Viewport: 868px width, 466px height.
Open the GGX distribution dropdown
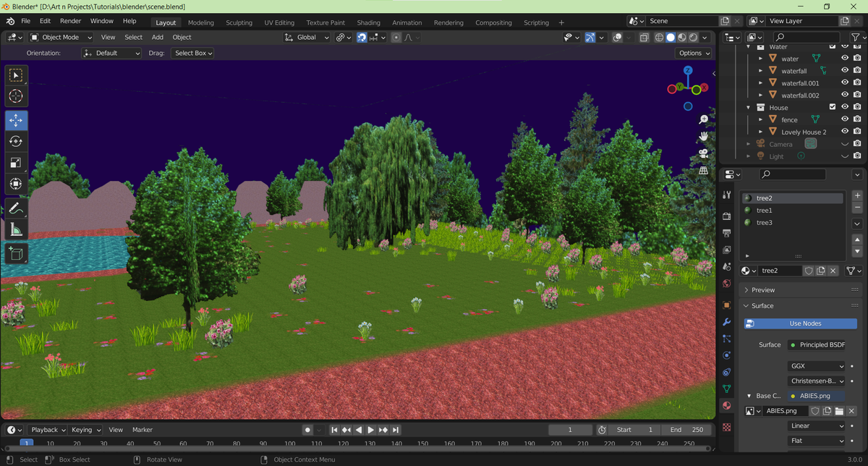(817, 366)
